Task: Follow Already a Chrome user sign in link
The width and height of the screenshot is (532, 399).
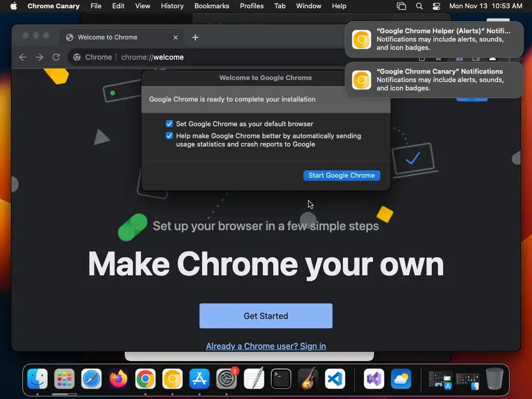Action: click(x=266, y=346)
